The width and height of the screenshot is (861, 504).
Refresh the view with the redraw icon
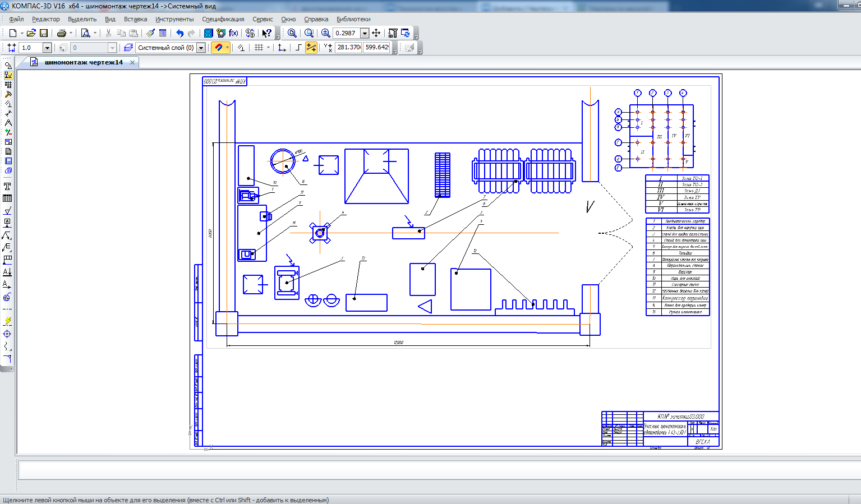click(406, 33)
